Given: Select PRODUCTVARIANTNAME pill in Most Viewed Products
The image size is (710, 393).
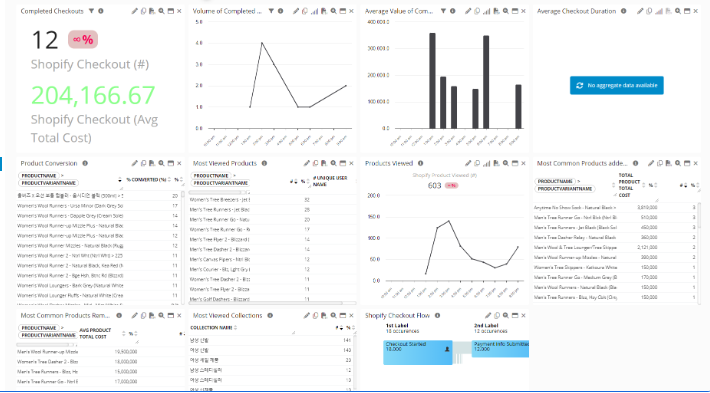Looking at the screenshot, I should coord(221,183).
